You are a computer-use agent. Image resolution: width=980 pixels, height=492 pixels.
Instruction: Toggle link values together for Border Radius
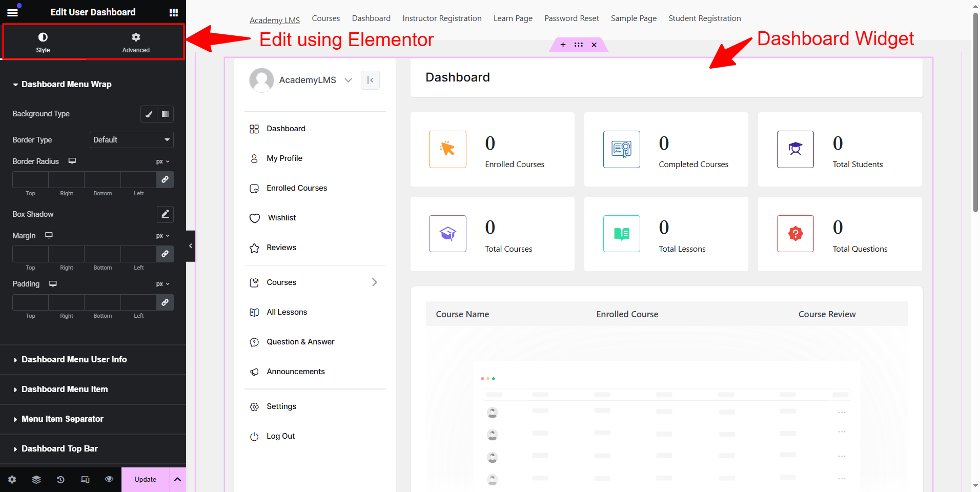click(x=165, y=180)
